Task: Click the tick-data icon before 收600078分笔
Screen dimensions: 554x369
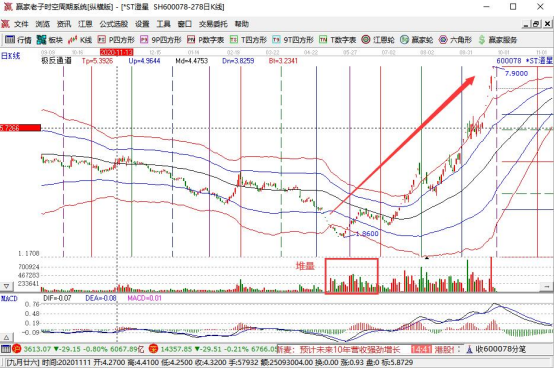Action: [x=470, y=350]
